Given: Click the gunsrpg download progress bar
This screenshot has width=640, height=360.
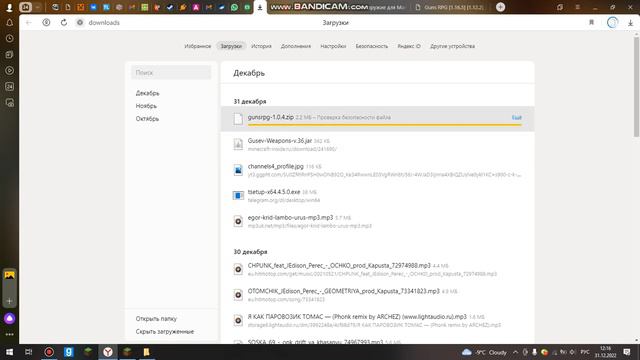Looking at the screenshot, I should pos(384,124).
